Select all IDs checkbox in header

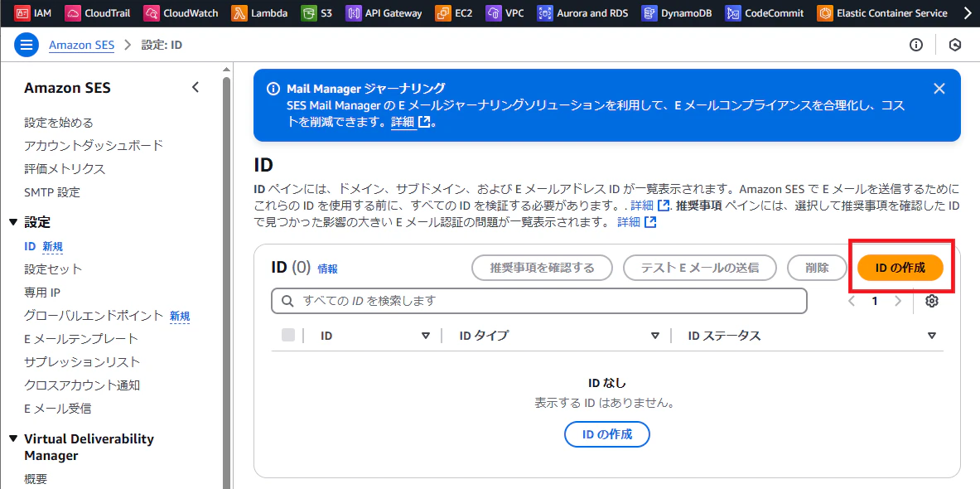288,335
